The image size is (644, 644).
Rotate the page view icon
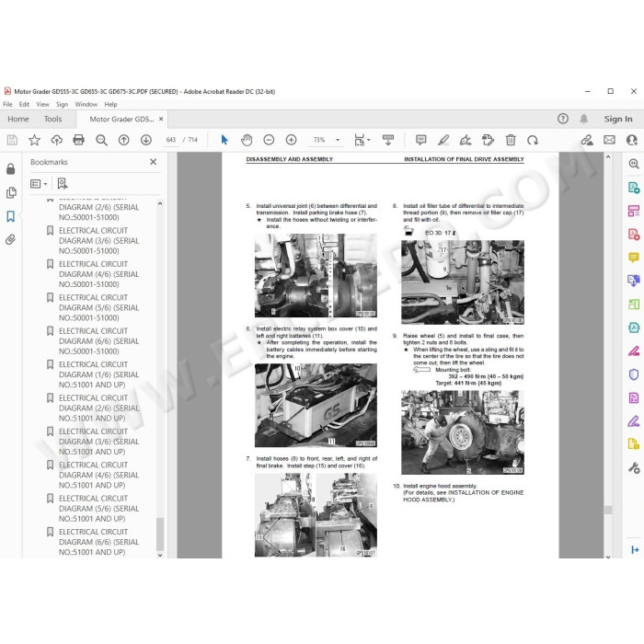(x=533, y=140)
